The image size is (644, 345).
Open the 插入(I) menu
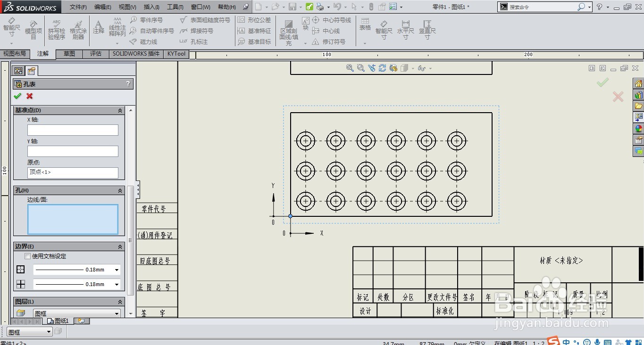tap(151, 7)
